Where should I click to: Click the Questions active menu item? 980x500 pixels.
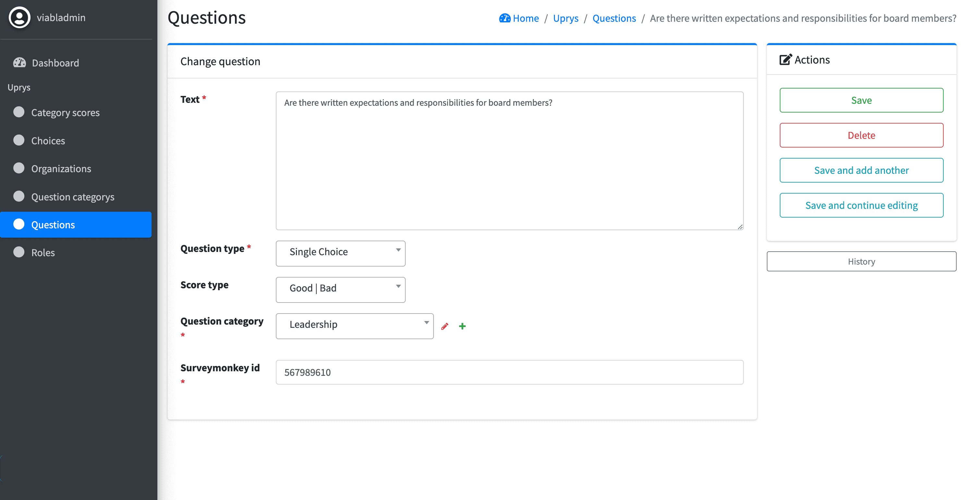tap(76, 224)
